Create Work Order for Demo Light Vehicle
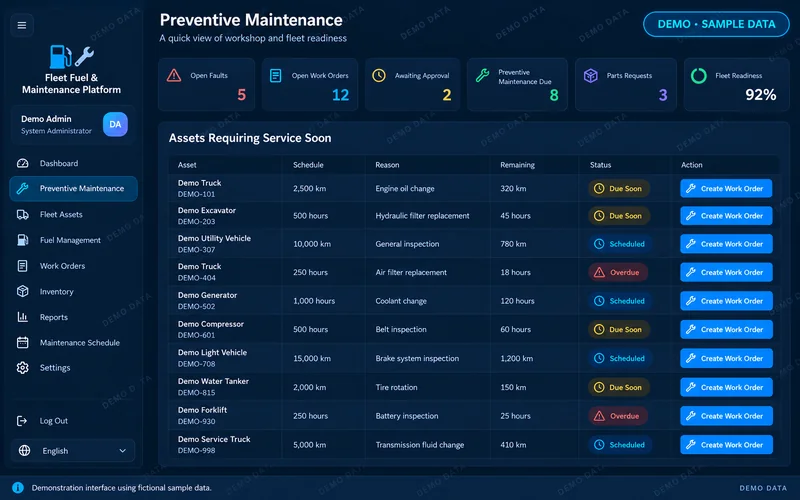 coord(726,358)
